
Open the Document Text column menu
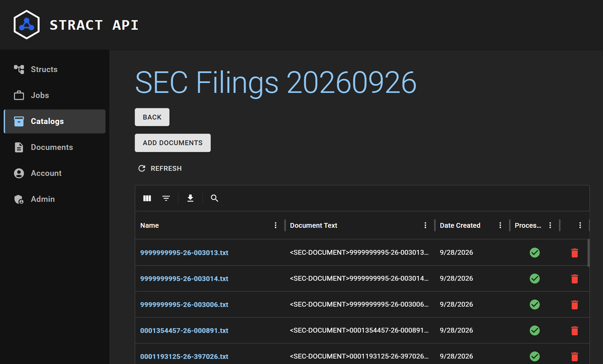[x=425, y=225]
